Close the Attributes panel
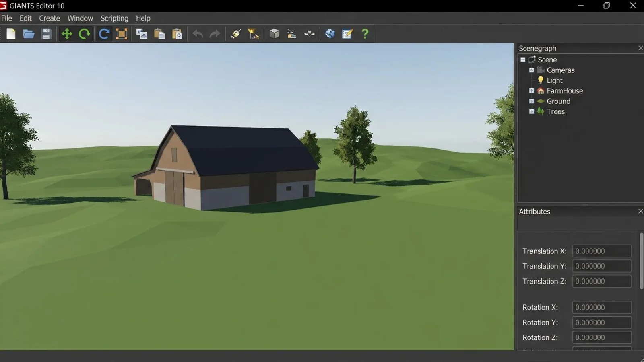The image size is (644, 362). coord(640,211)
